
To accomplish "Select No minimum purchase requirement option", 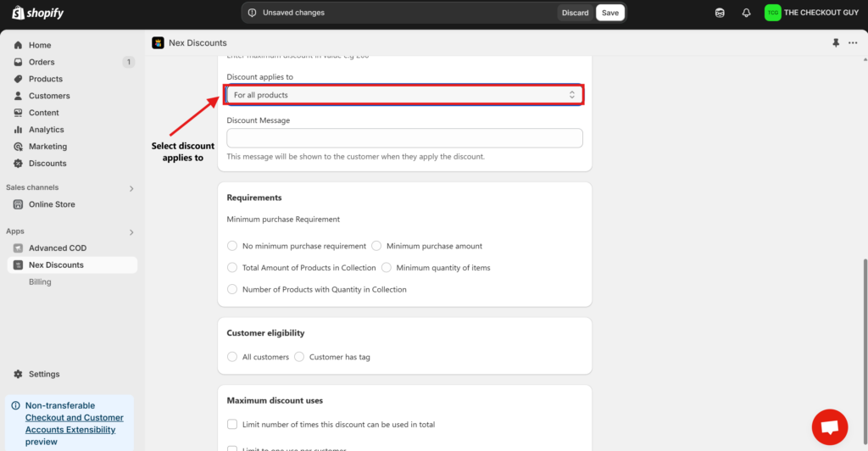I will click(232, 246).
